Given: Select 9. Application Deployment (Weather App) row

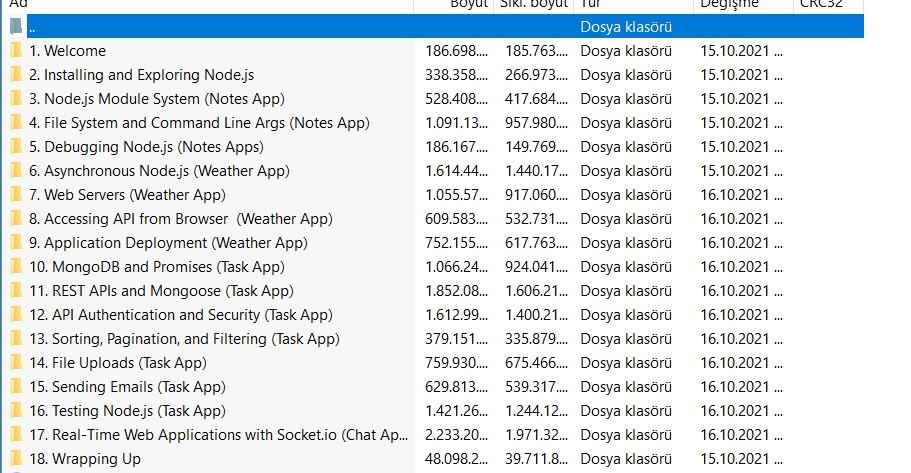Looking at the screenshot, I should (168, 243).
